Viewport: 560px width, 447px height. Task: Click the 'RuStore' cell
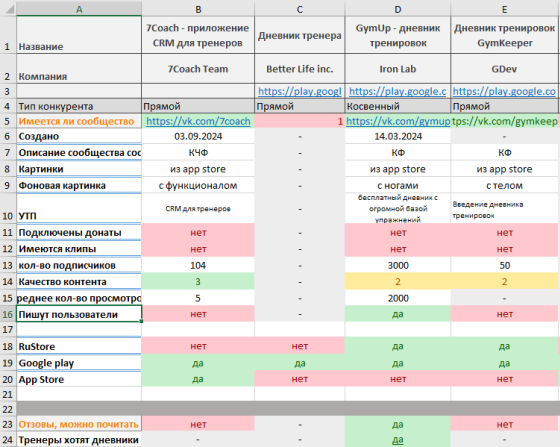click(79, 346)
